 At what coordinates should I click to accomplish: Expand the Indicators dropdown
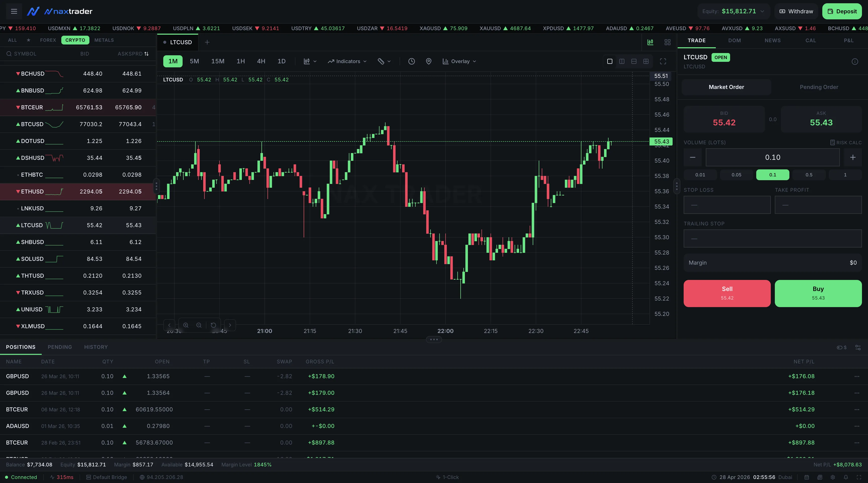pos(347,61)
